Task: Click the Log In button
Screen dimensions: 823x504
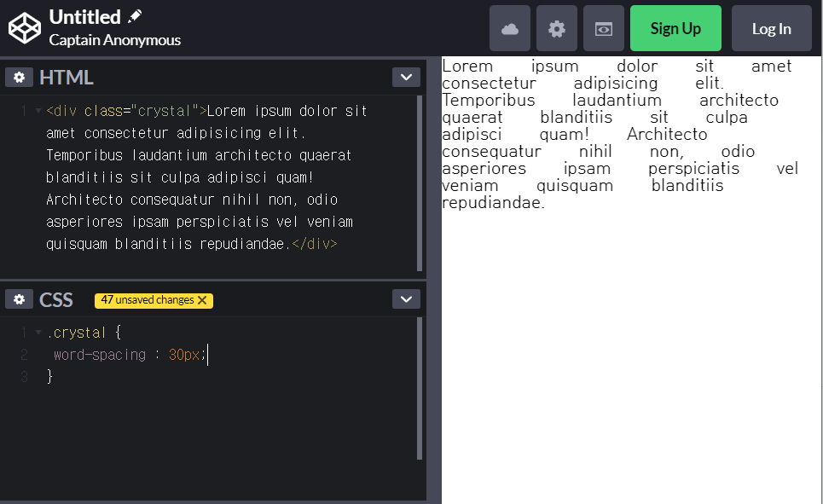Action: tap(771, 28)
